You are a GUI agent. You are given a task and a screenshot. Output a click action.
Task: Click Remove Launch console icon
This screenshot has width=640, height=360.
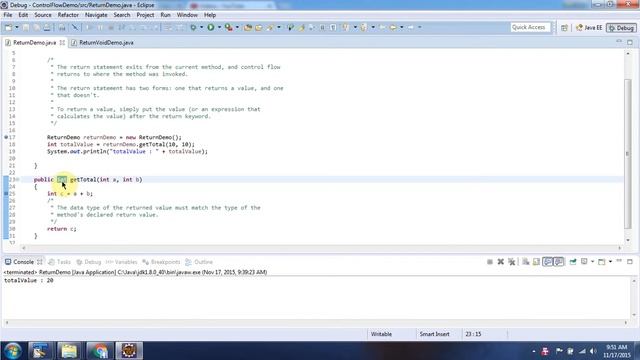(500, 262)
